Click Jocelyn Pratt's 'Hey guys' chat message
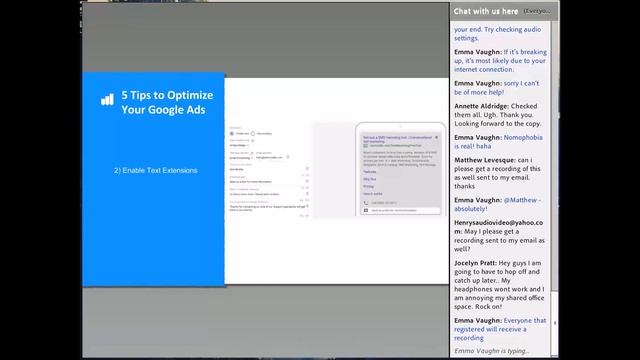The width and height of the screenshot is (640, 360). point(499,284)
